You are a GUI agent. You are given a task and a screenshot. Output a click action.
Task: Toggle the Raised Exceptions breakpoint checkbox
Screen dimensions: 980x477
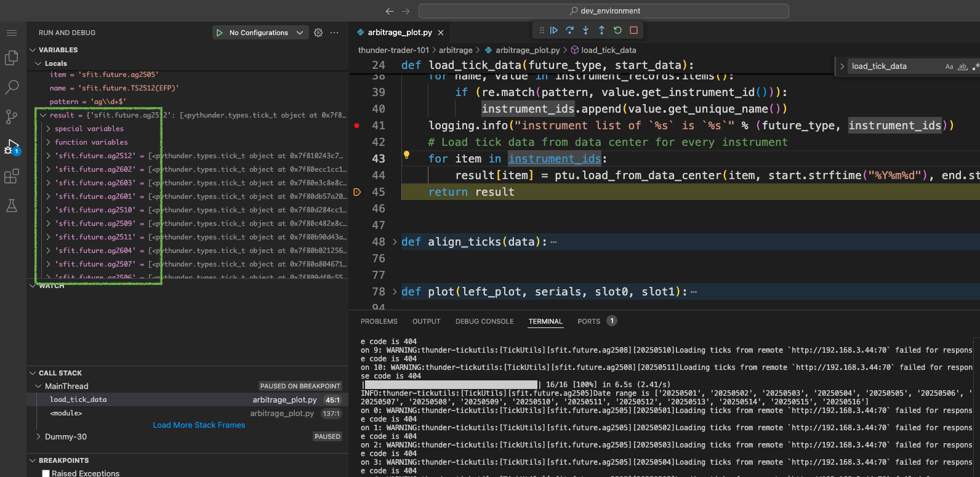[46, 473]
